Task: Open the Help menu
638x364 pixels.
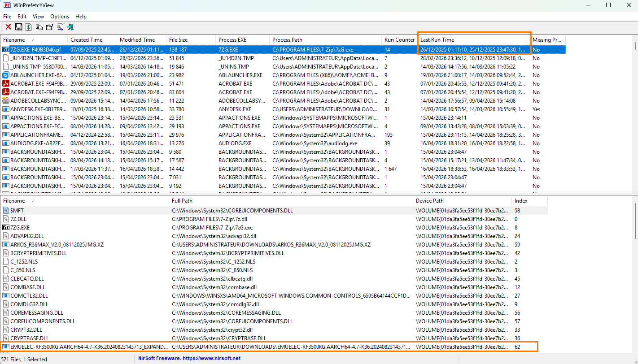Action: (81, 17)
